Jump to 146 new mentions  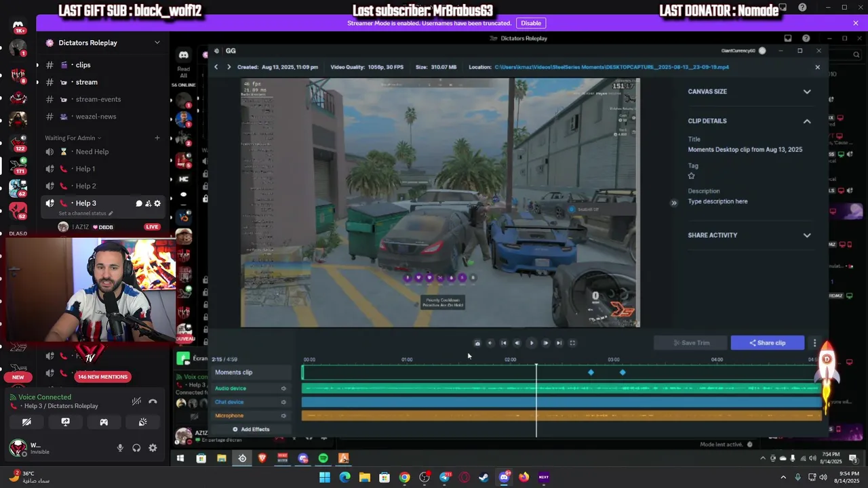(x=102, y=377)
